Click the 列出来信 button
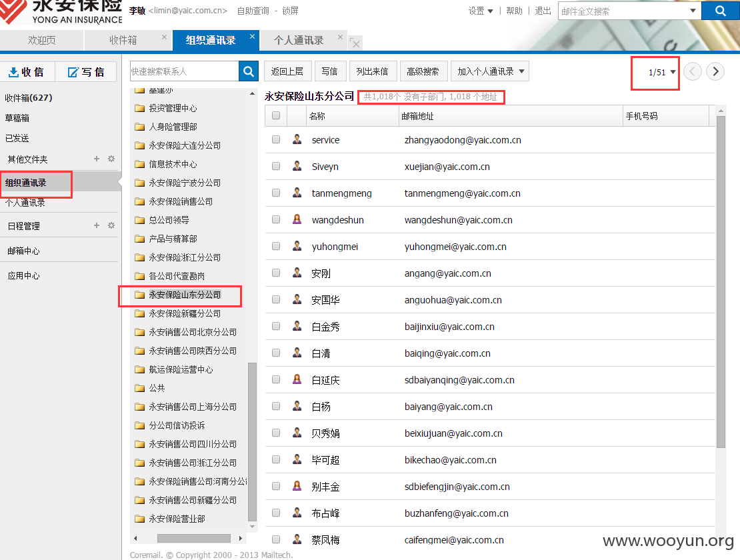This screenshot has height=560, width=740. coord(372,71)
